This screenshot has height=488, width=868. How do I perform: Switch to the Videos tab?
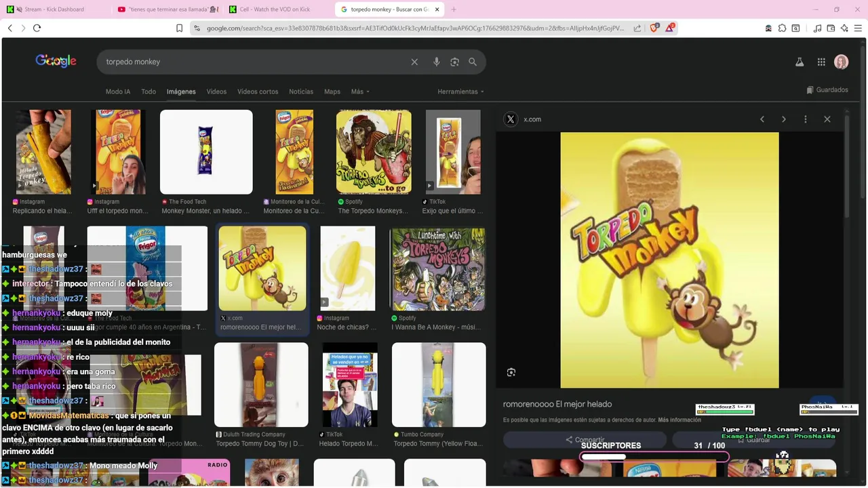[x=216, y=91]
